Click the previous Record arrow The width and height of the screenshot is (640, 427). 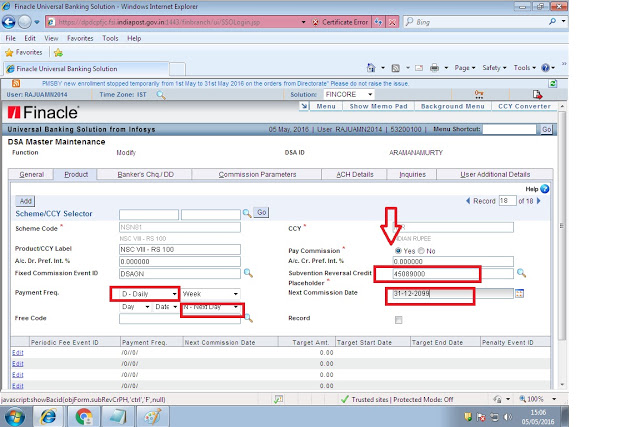tap(468, 201)
